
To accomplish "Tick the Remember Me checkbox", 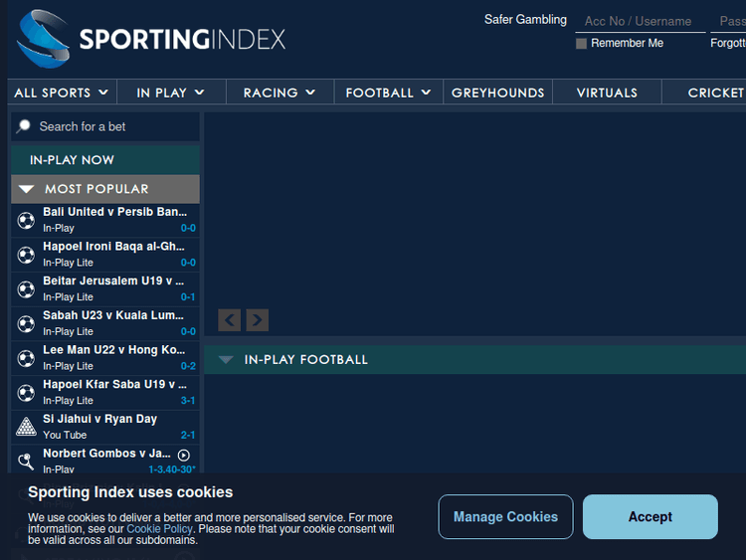I will [x=581, y=44].
